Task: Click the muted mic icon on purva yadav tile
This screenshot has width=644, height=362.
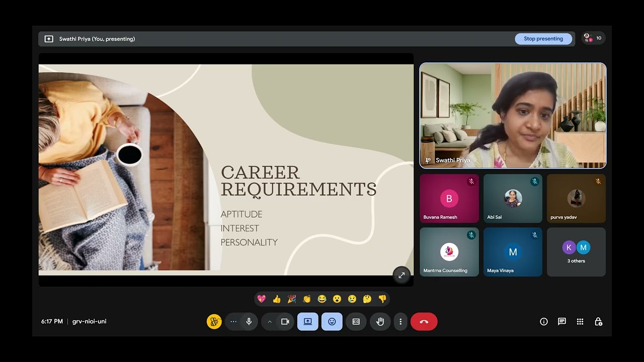Action: coord(598,182)
